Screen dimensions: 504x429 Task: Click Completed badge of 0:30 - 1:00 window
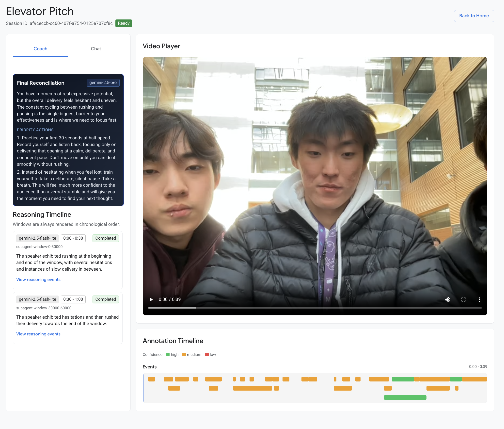click(106, 299)
